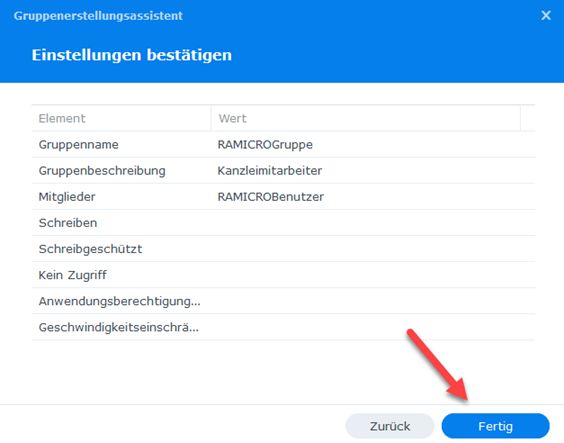564x443 pixels.
Task: Click the RAMICROBenutzer member value
Action: (x=270, y=197)
